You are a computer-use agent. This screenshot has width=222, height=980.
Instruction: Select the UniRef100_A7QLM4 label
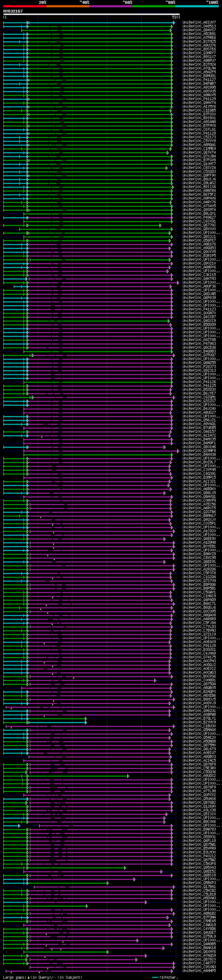click(199, 68)
